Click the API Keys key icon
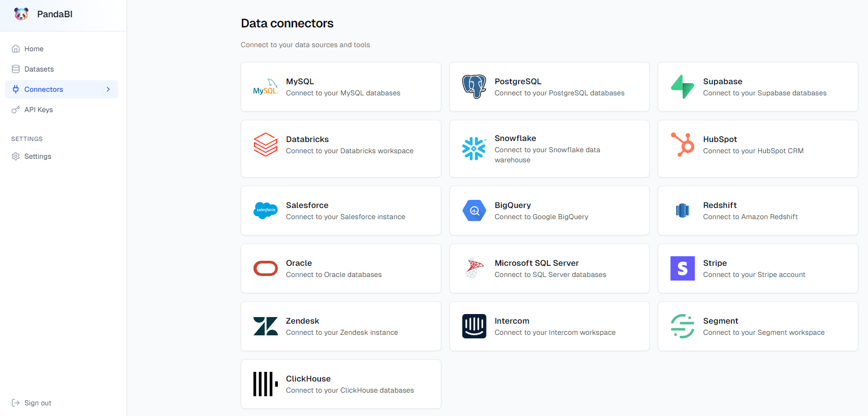The image size is (868, 416). (16, 110)
